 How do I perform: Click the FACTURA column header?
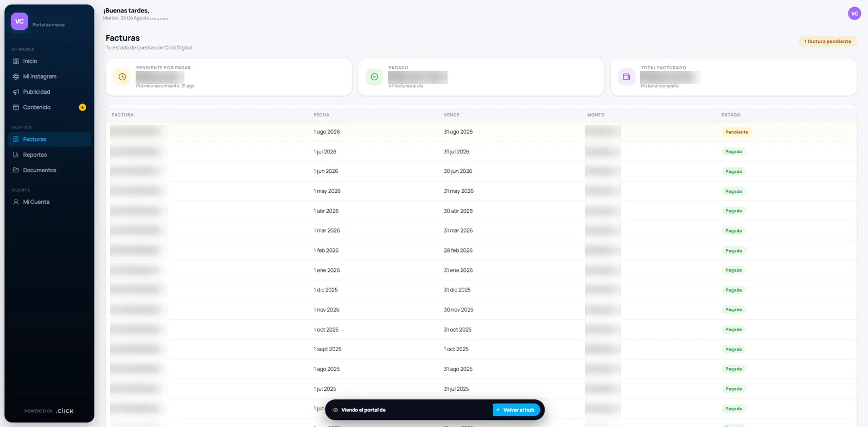(x=123, y=115)
